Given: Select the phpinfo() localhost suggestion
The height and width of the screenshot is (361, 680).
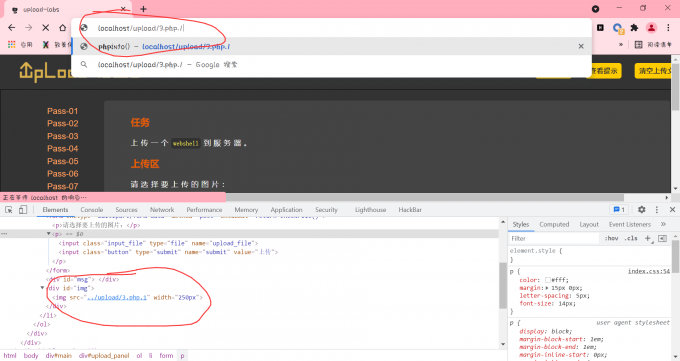Looking at the screenshot, I should tap(332, 46).
